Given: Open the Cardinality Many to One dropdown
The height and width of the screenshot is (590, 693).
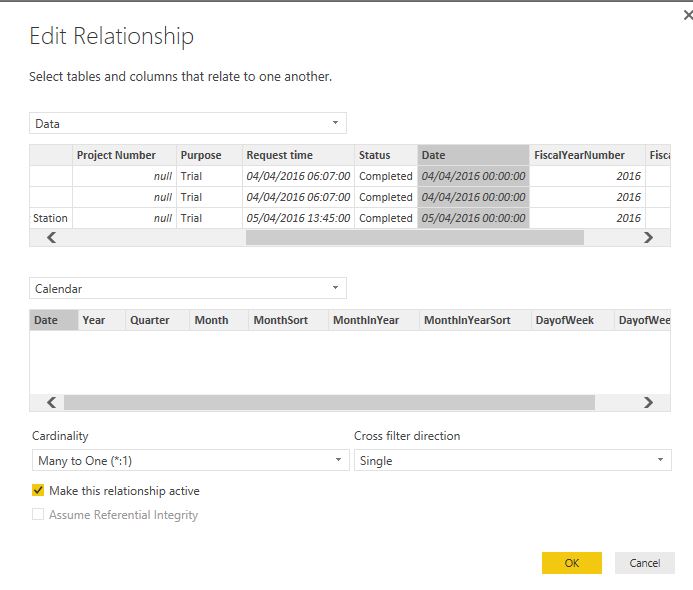Looking at the screenshot, I should [x=190, y=460].
